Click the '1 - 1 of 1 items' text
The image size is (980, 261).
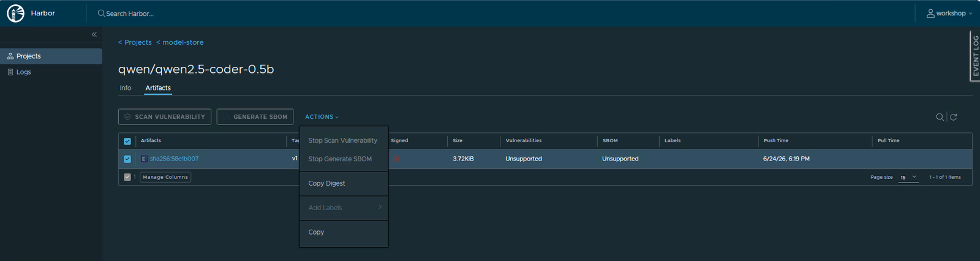coord(945,177)
